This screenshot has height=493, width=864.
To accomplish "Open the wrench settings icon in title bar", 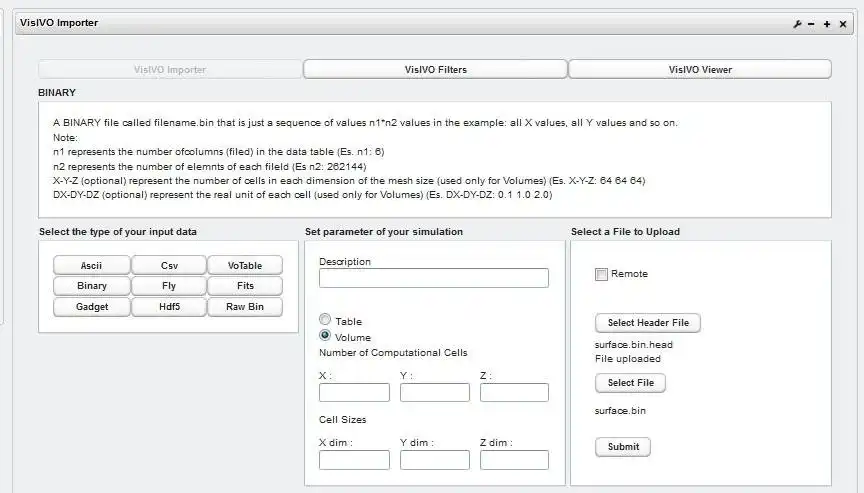I will point(797,24).
